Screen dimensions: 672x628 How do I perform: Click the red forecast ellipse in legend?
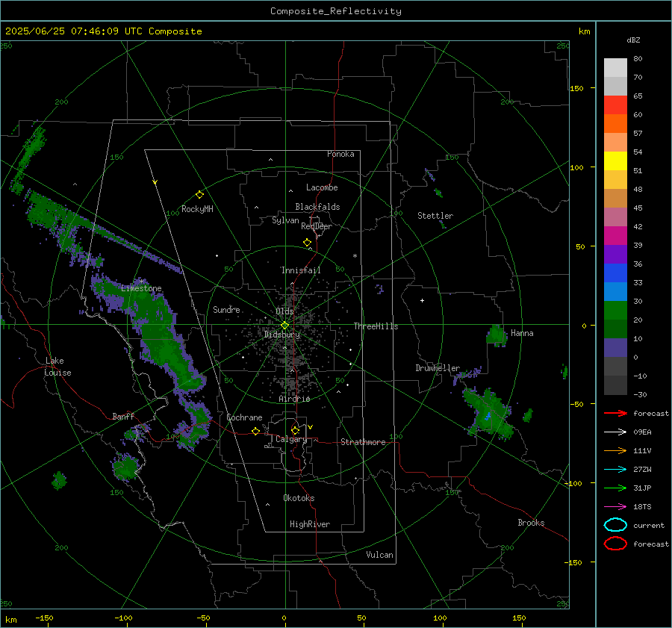[615, 544]
